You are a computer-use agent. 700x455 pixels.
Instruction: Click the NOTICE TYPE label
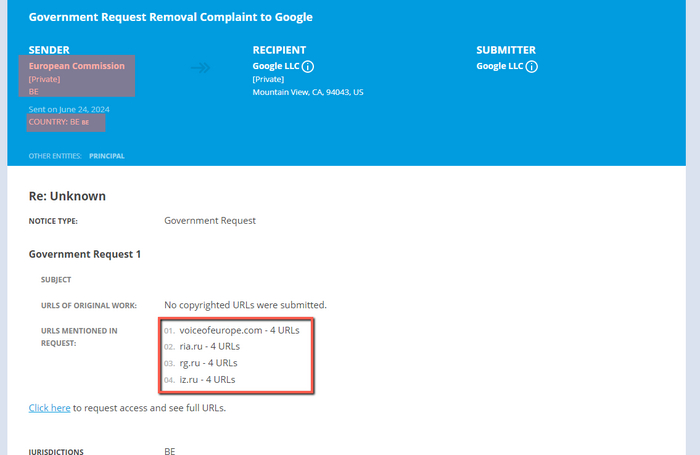tap(53, 221)
